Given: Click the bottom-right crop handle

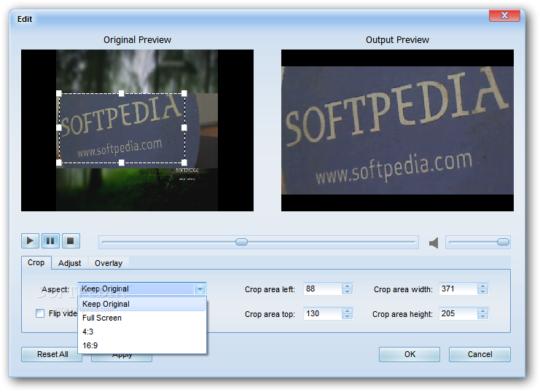Looking at the screenshot, I should pos(184,162).
